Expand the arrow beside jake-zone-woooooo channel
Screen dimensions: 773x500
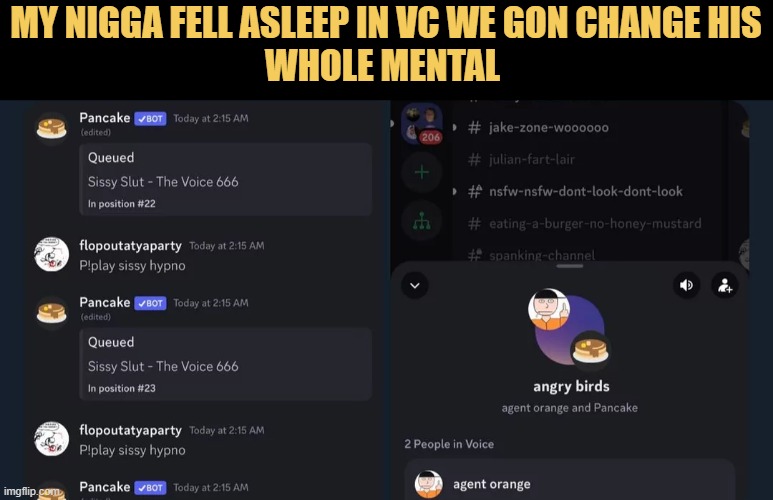point(455,128)
